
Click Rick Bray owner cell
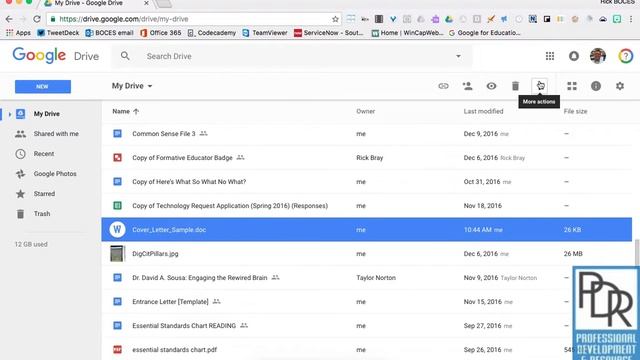click(x=369, y=158)
